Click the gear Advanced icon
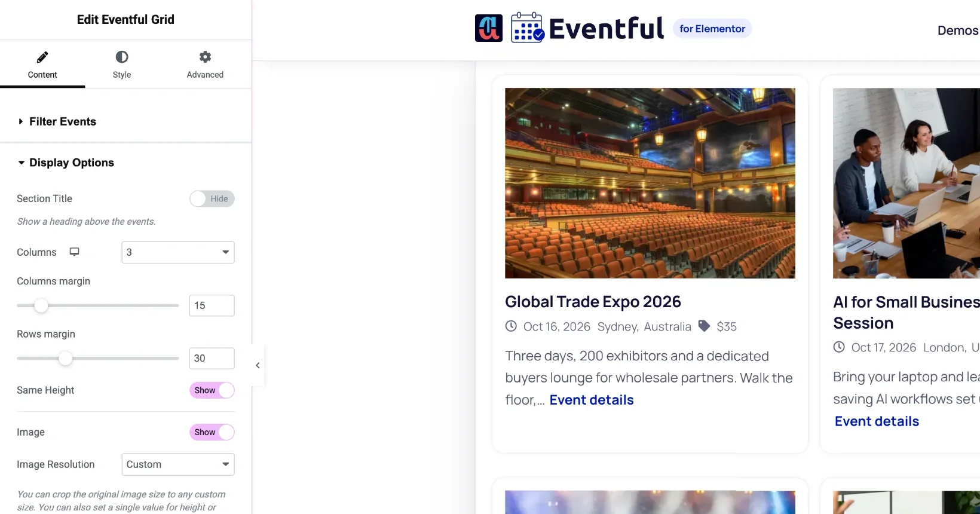Viewport: 980px width, 514px height. (205, 57)
